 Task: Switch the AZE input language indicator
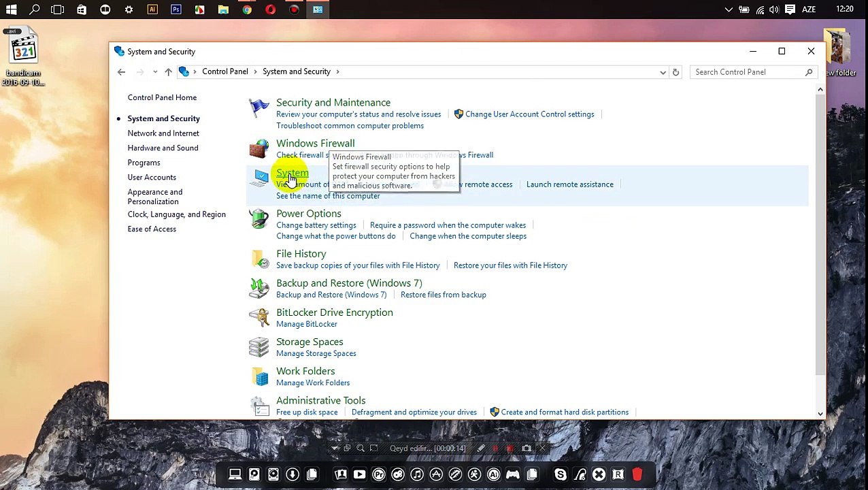(809, 10)
